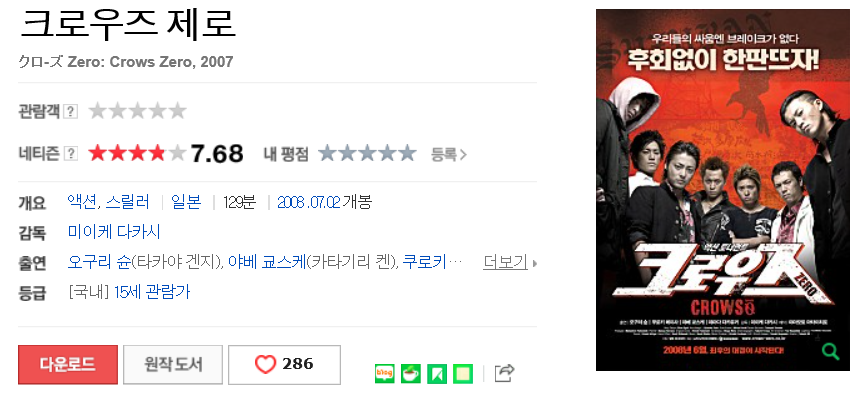Click the green bookmark share icon

437,373
